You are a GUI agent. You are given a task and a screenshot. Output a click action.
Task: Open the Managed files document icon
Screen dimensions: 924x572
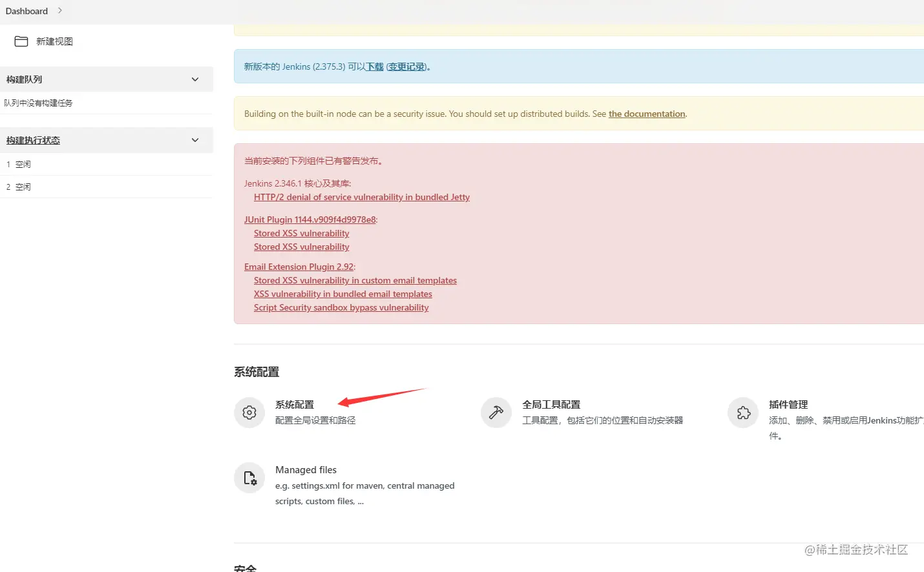(249, 478)
